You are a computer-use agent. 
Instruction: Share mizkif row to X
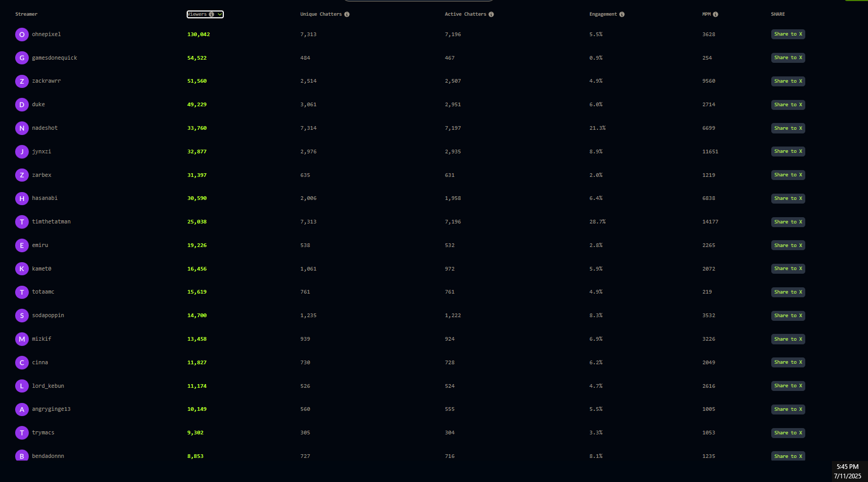pos(788,339)
